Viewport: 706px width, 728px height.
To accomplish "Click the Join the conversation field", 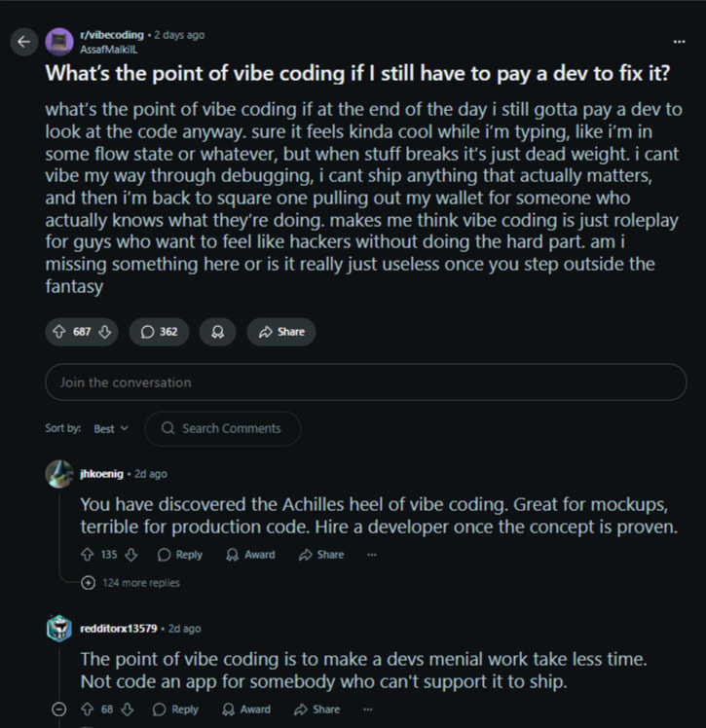I will tap(365, 382).
